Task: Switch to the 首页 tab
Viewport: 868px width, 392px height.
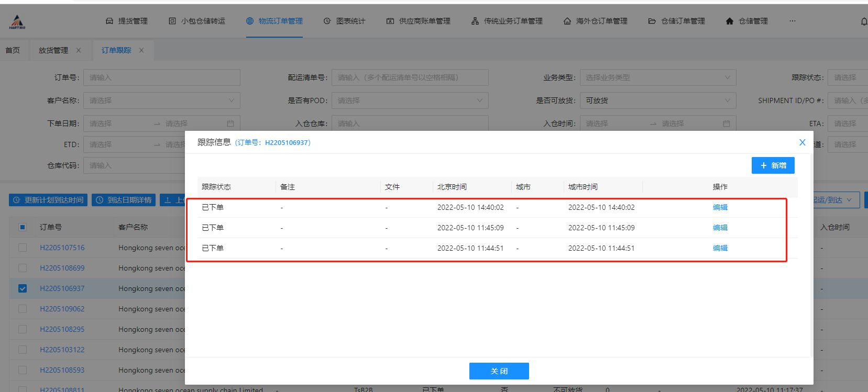Action: click(13, 50)
